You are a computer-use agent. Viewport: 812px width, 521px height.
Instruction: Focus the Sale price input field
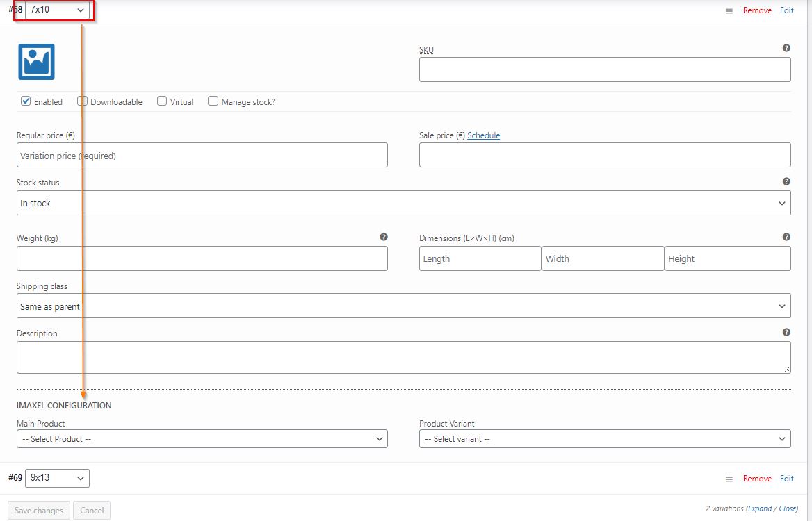pyautogui.click(x=605, y=155)
